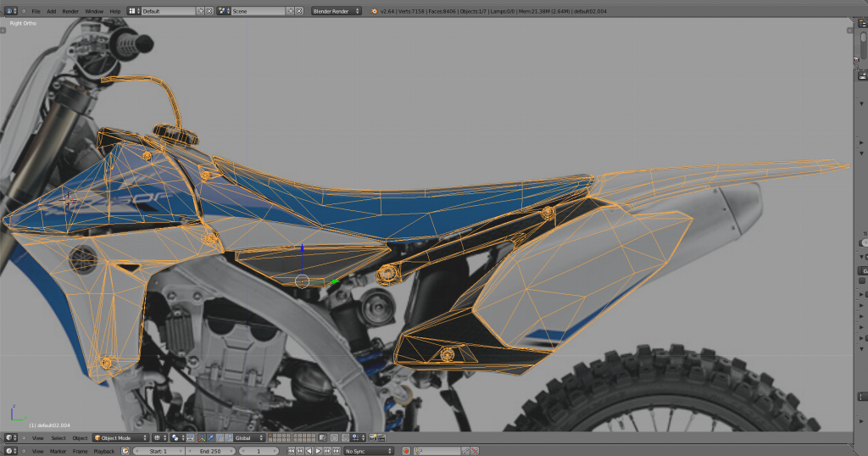Image resolution: width=868 pixels, height=456 pixels.
Task: Click the OpenGL render image icon
Action: pos(373,437)
